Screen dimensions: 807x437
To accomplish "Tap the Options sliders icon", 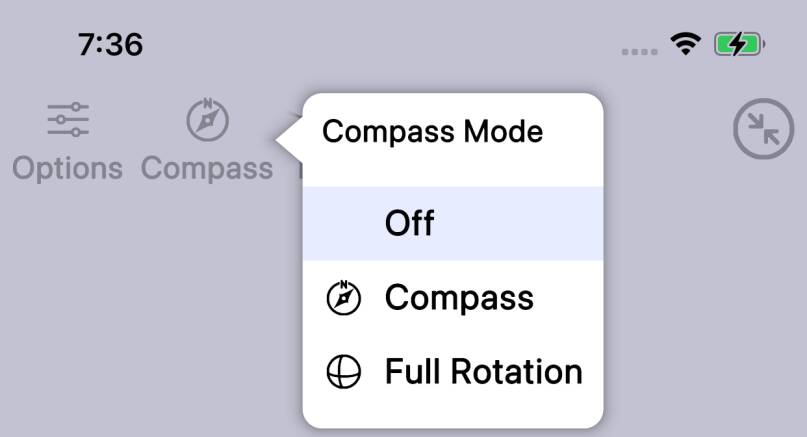I will (x=68, y=120).
